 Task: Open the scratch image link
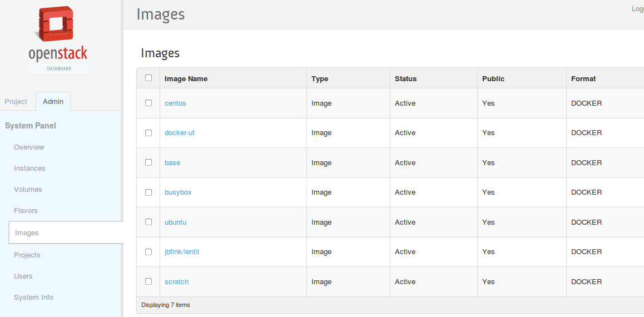click(177, 282)
